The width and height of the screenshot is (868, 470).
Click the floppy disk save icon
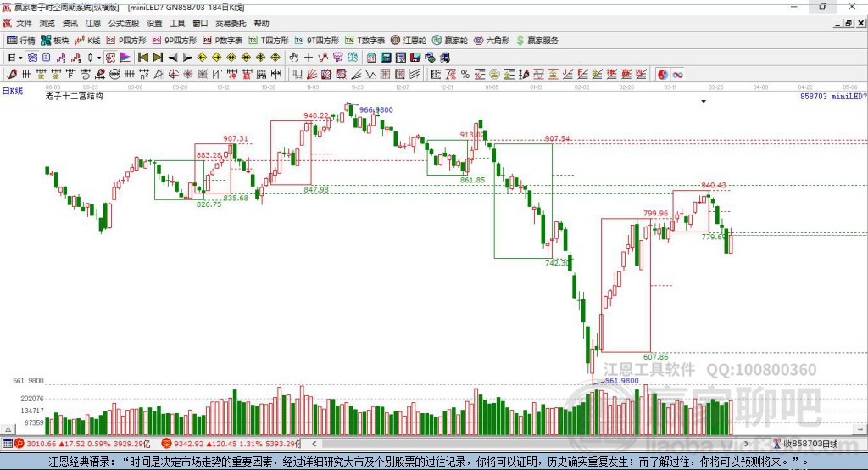pos(415,58)
